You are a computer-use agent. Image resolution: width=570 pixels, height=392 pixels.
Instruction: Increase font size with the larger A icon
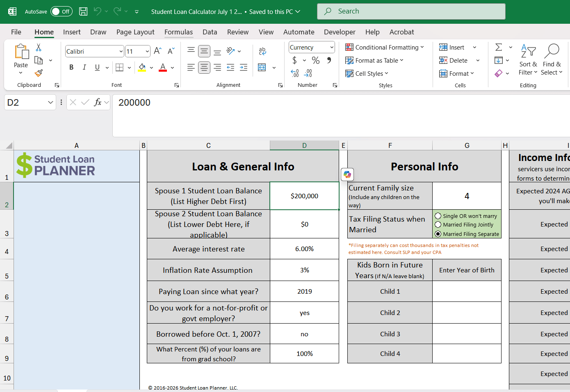click(157, 51)
